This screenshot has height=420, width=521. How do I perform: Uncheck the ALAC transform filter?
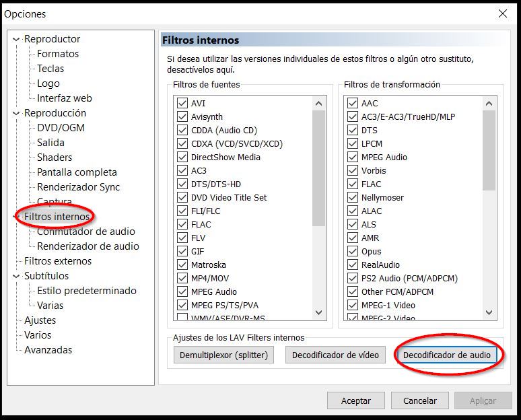tap(353, 211)
